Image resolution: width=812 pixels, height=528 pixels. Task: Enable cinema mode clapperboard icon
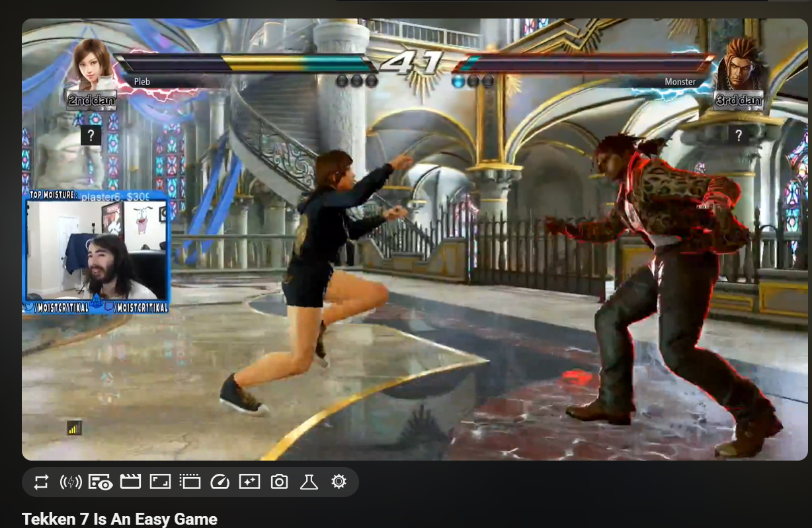[x=130, y=482]
